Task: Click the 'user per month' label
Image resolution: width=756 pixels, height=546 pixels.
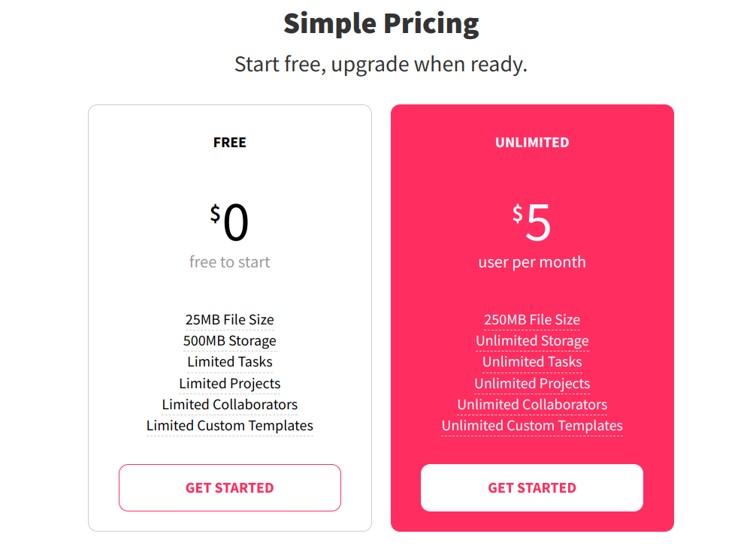Action: coord(532,262)
